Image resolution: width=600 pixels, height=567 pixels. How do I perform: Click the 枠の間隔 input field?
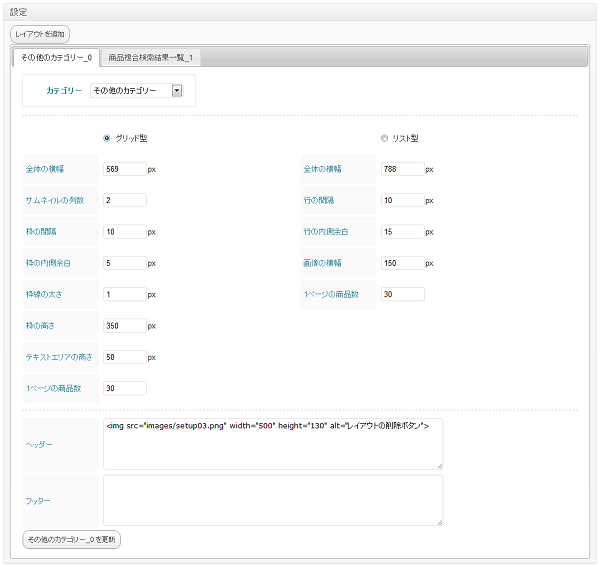click(125, 232)
